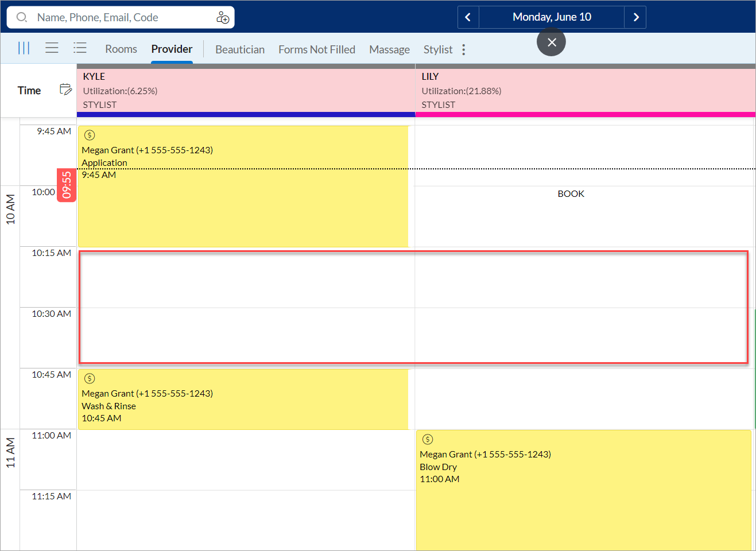Switch to horizontal rows view icon
Image resolution: width=756 pixels, height=551 pixels.
52,48
